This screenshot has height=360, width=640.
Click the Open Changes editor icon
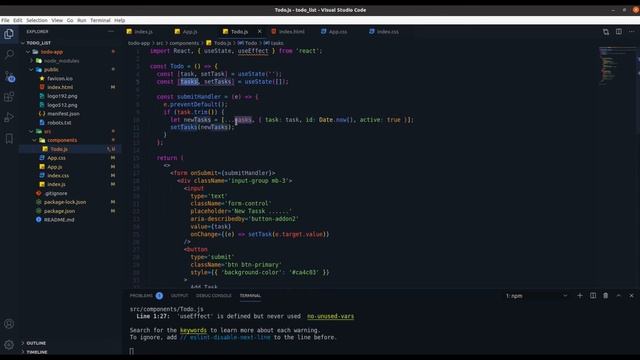click(x=606, y=31)
